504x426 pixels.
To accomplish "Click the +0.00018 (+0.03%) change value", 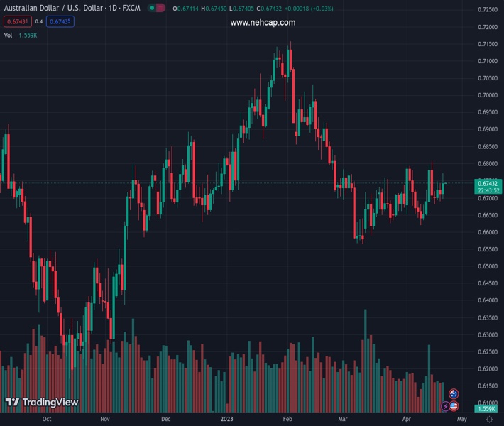I will coord(309,9).
